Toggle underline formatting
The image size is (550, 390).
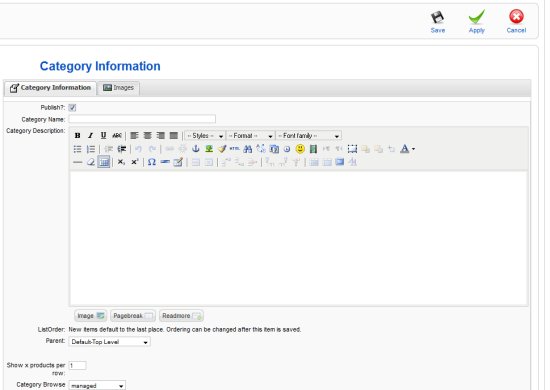click(103, 135)
